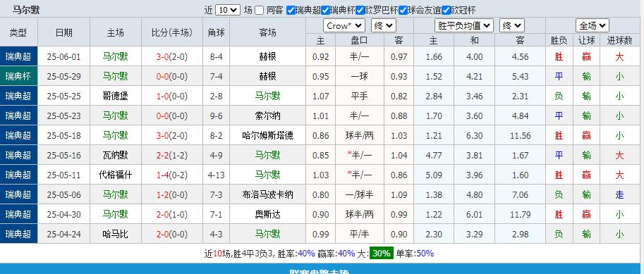
Task: Uncheck the 球会友谊 filter checkbox
Action: coord(403,11)
